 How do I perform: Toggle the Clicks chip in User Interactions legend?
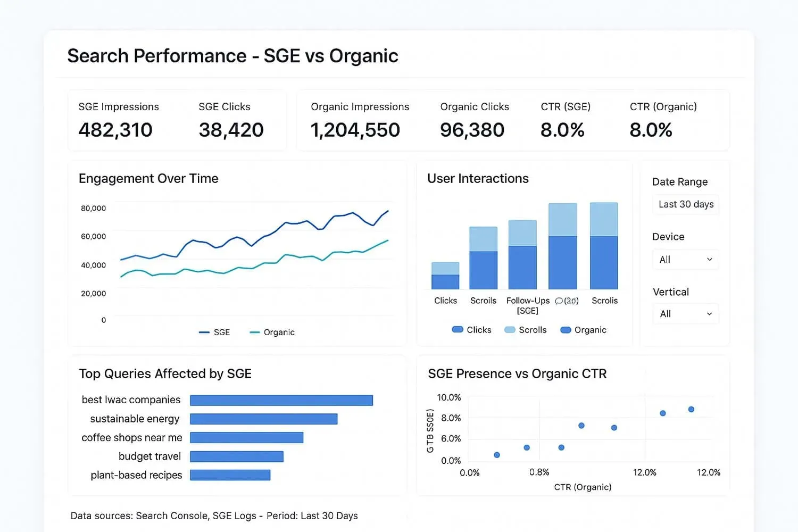coord(471,330)
